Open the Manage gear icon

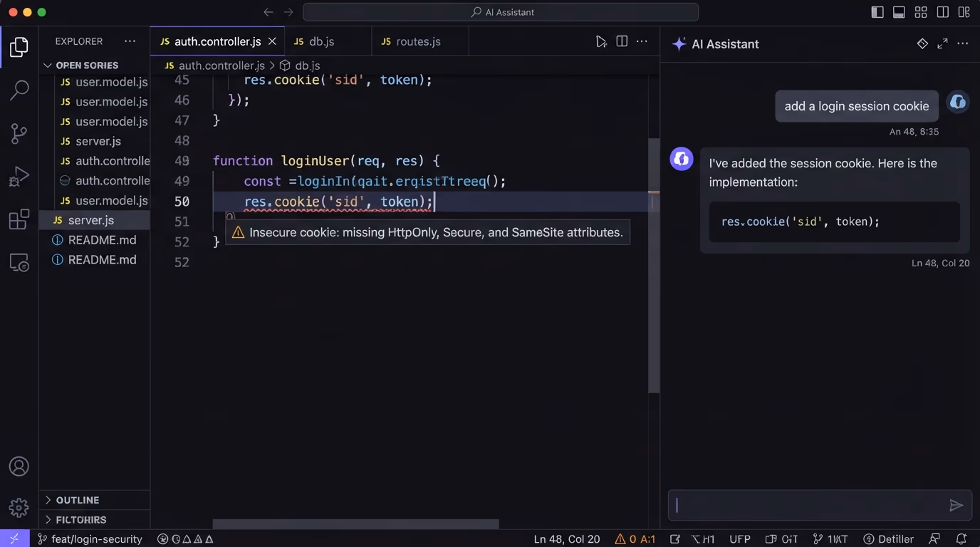[x=19, y=508]
